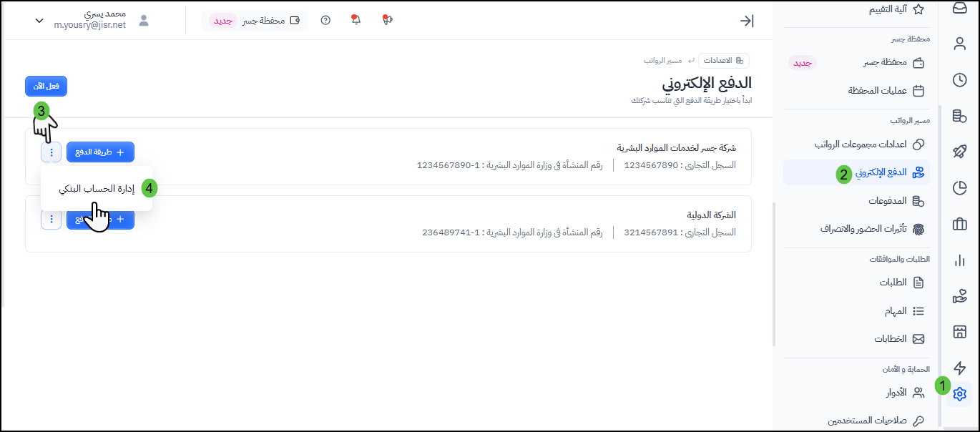This screenshot has width=980, height=432.
Task: Collapse the sidebar using the arrow icon
Action: [746, 21]
